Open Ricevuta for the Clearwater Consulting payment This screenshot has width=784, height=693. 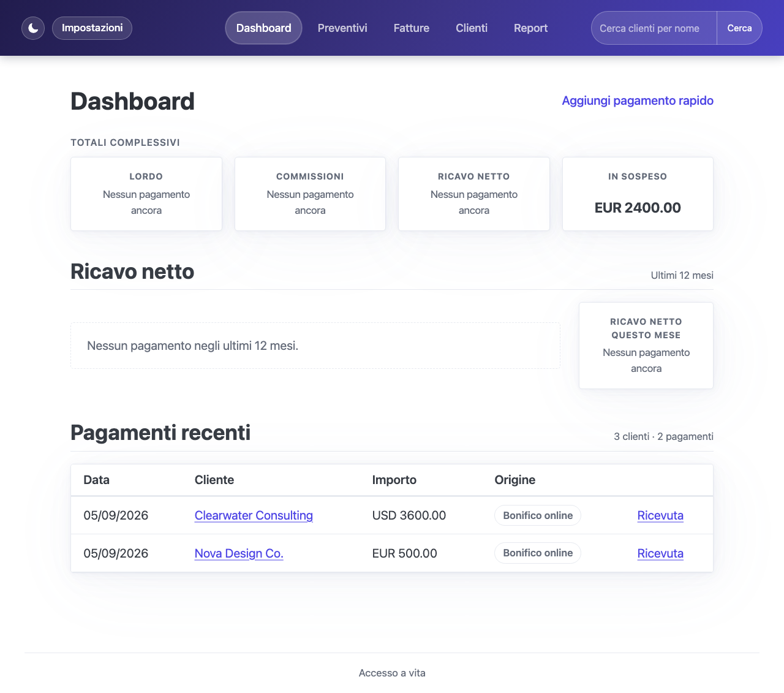[660, 515]
